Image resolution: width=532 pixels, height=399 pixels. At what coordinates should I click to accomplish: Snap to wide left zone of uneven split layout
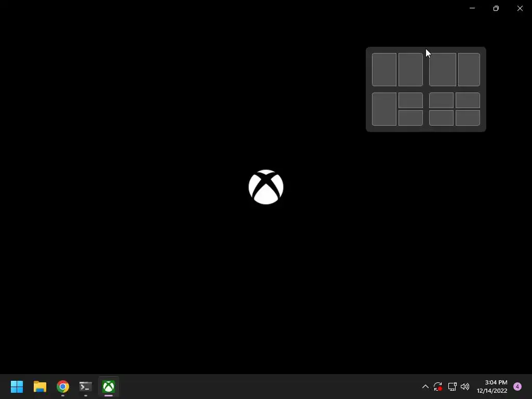pyautogui.click(x=443, y=70)
